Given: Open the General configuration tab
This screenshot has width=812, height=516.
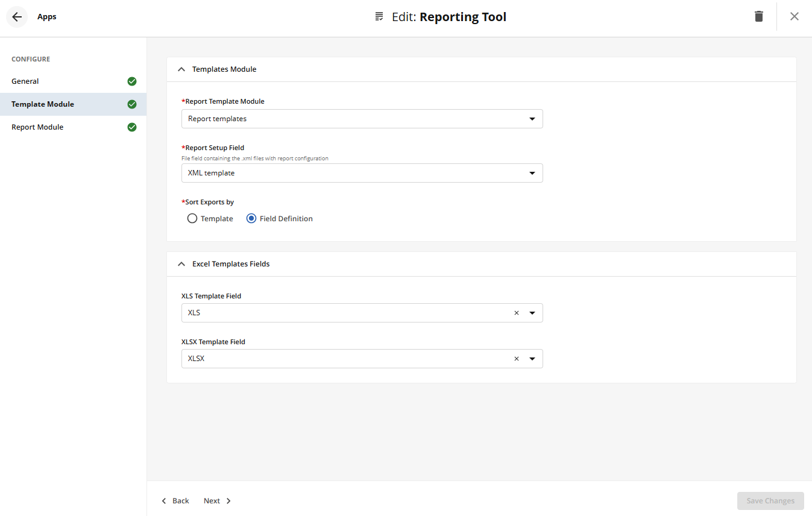Looking at the screenshot, I should click(x=73, y=81).
